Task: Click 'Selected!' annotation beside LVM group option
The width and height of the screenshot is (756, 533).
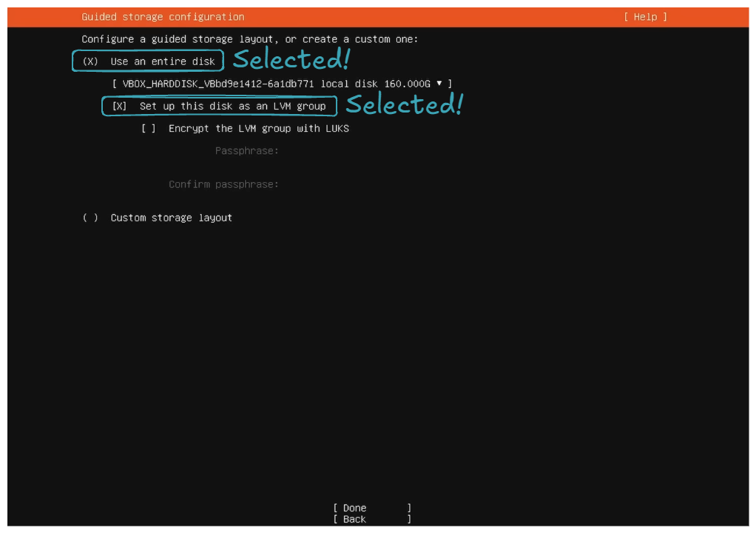Action: [x=404, y=104]
